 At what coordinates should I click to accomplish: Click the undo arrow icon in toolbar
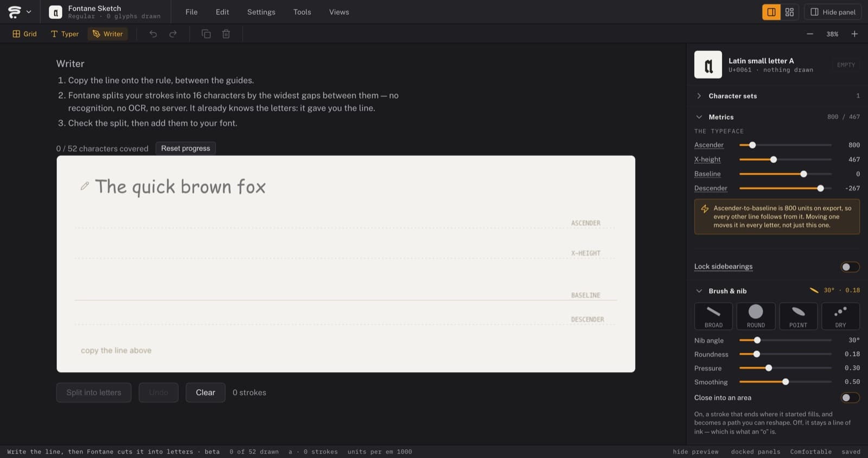coord(153,34)
